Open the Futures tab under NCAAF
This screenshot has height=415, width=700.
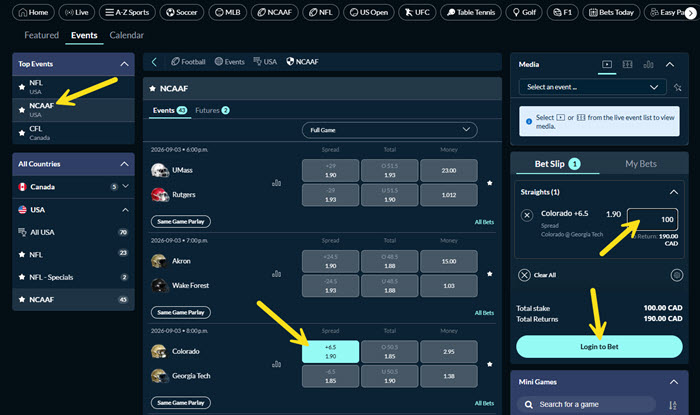click(x=212, y=110)
